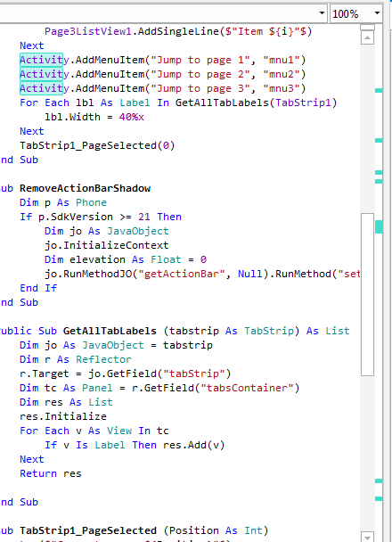392x542 pixels.
Task: Click the "tabsContainer" string
Action: (247, 388)
